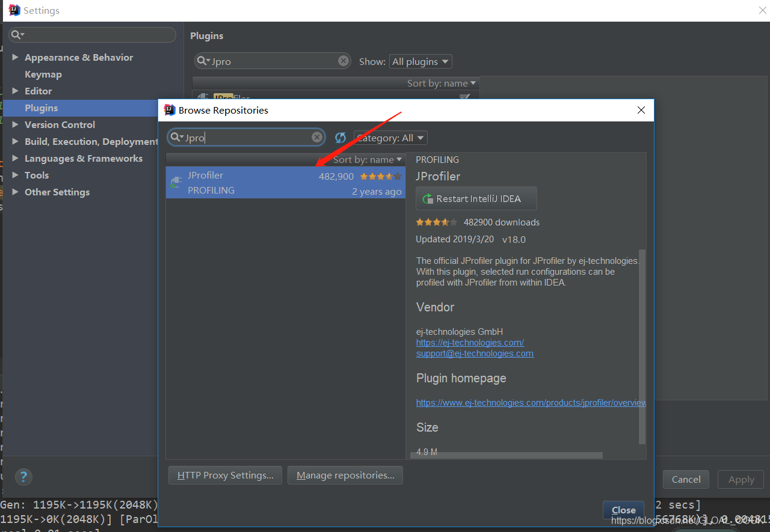Open Sort by: name in Browse Repositories
Screen dimensions: 770x532
pyautogui.click(x=368, y=159)
